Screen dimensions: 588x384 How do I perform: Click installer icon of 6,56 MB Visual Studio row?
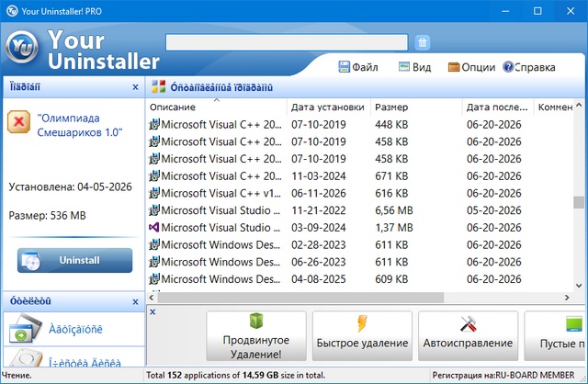154,210
